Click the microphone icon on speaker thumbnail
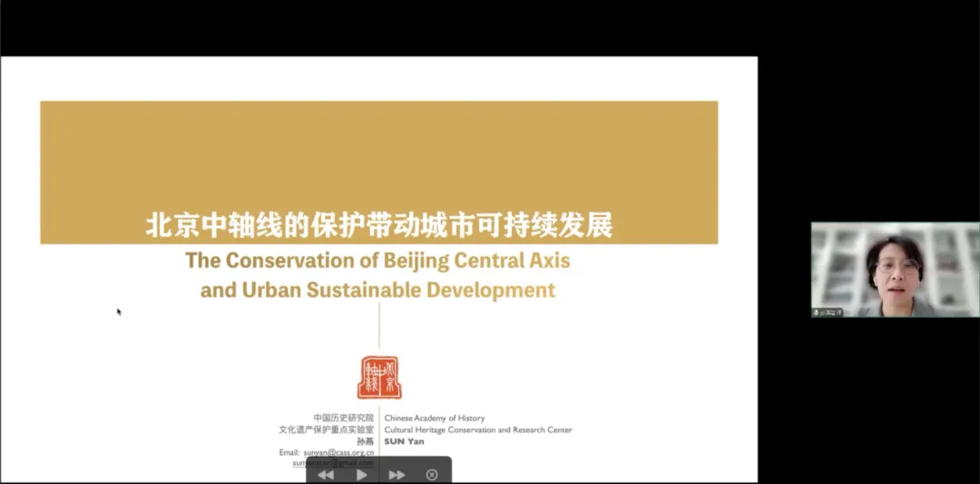Screen dimensions: 980x484 pyautogui.click(x=817, y=312)
